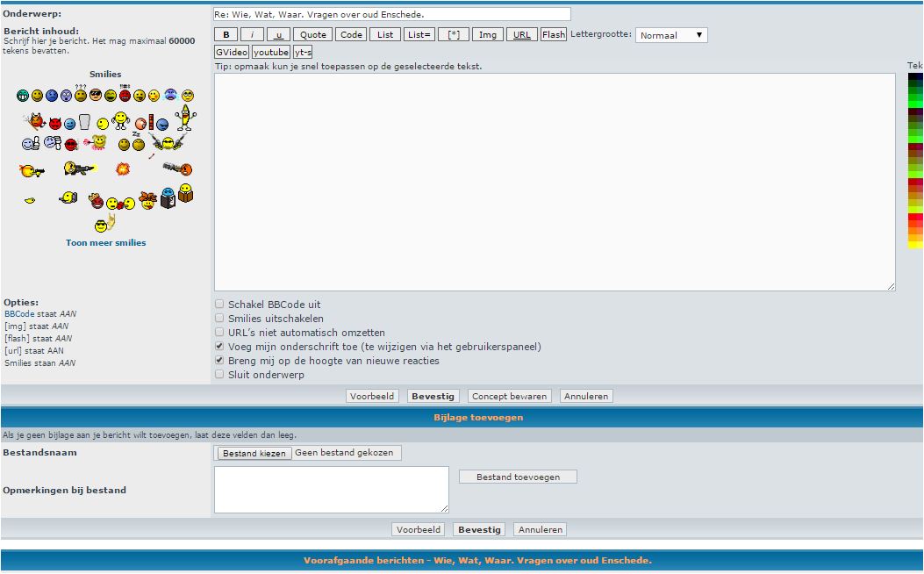Show more smilies via Toon meer smilies
Viewport: 924px width, 574px height.
105,243
